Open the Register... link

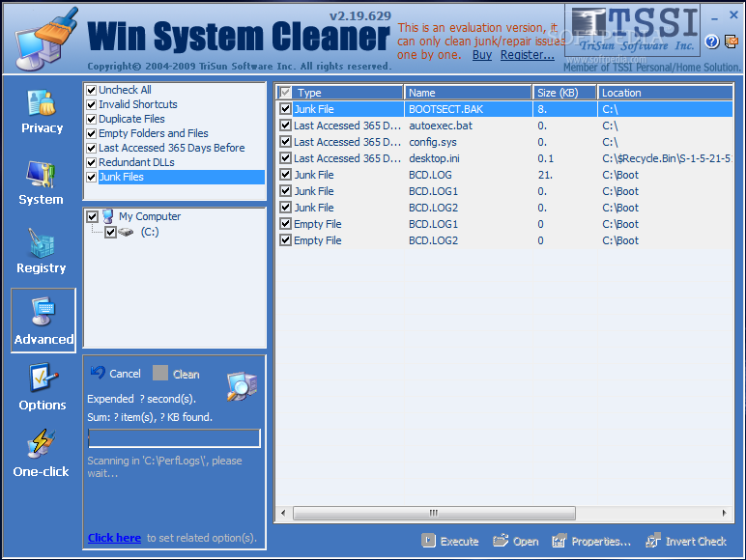[528, 55]
